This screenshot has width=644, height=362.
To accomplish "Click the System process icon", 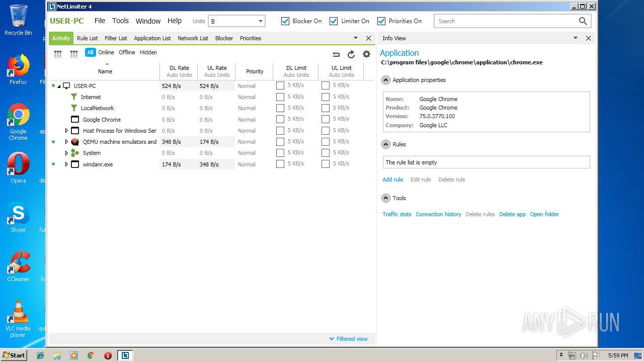I will [75, 153].
